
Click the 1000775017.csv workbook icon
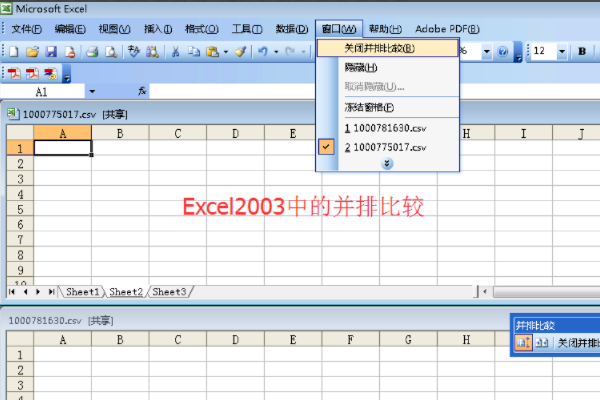click(13, 114)
